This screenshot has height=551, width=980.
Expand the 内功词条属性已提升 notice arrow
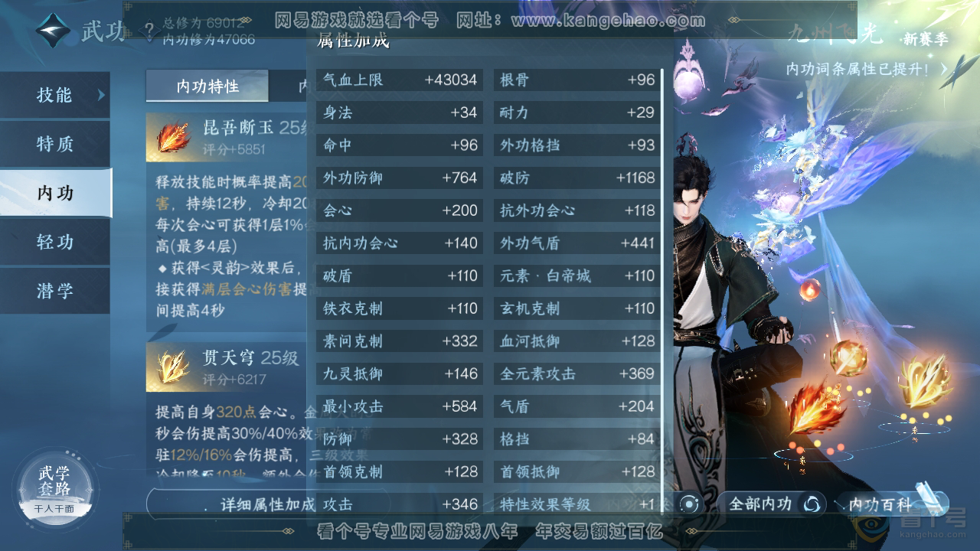coord(944,69)
